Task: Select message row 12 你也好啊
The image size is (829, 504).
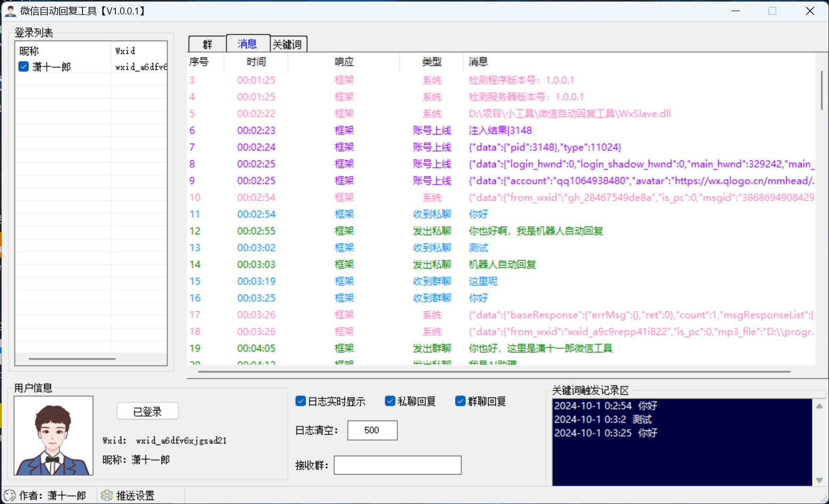Action: (500, 231)
